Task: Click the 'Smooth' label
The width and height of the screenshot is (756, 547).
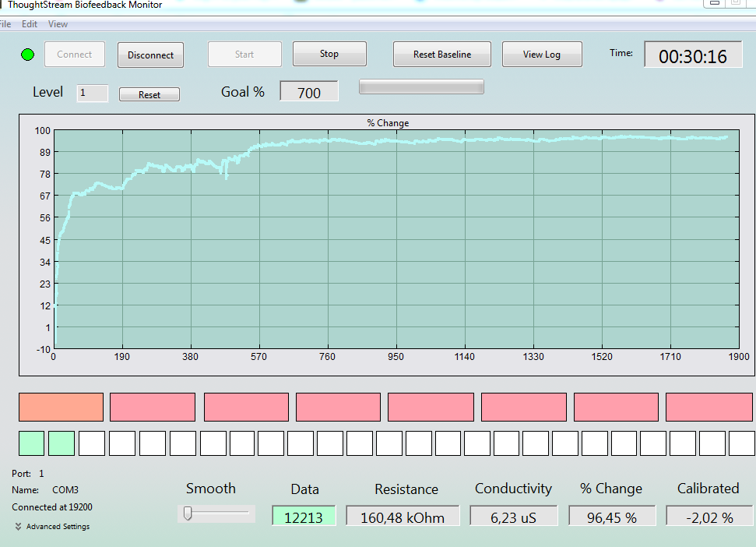Action: coord(211,489)
